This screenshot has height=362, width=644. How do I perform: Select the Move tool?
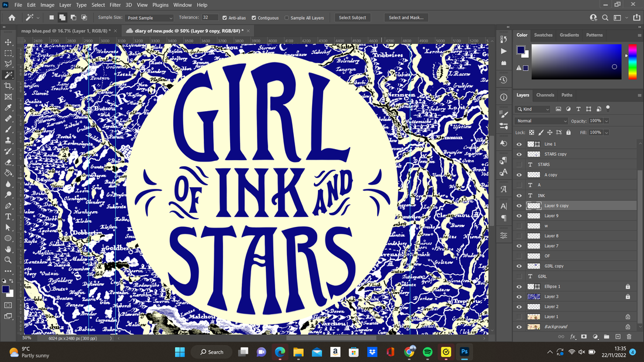[8, 42]
